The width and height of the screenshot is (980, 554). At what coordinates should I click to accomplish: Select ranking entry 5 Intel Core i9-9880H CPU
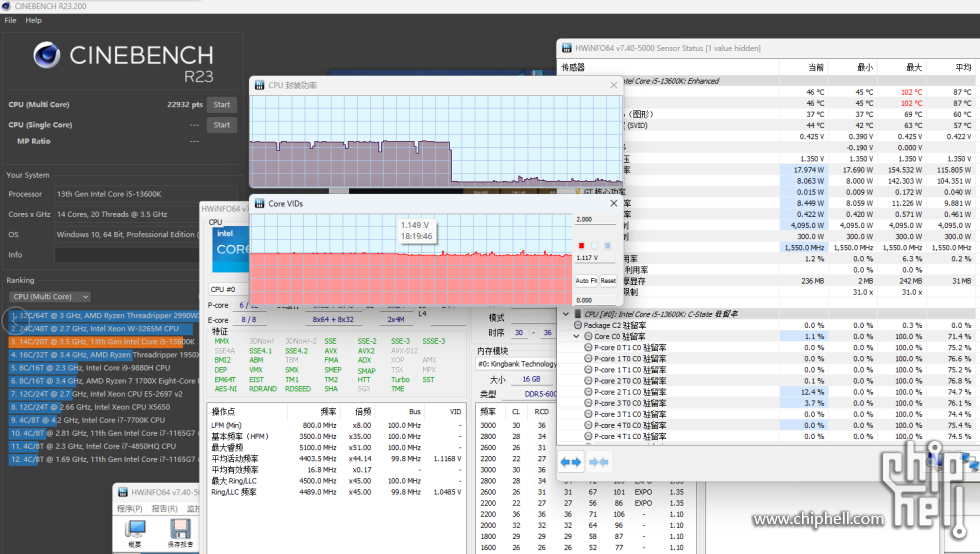pos(102,368)
